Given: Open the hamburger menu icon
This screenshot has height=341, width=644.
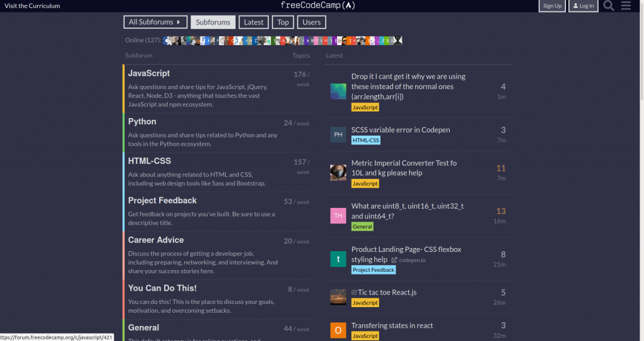Looking at the screenshot, I should pyautogui.click(x=626, y=6).
